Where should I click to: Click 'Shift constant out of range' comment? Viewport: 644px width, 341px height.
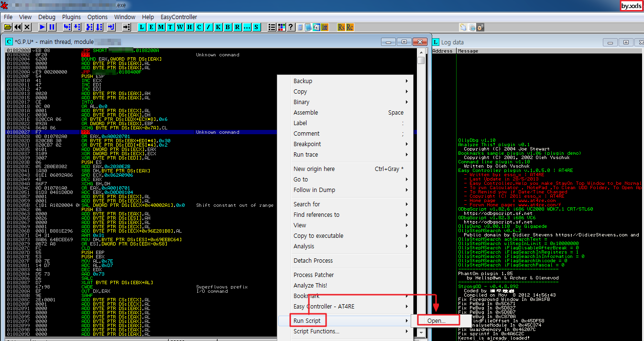pyautogui.click(x=234, y=205)
